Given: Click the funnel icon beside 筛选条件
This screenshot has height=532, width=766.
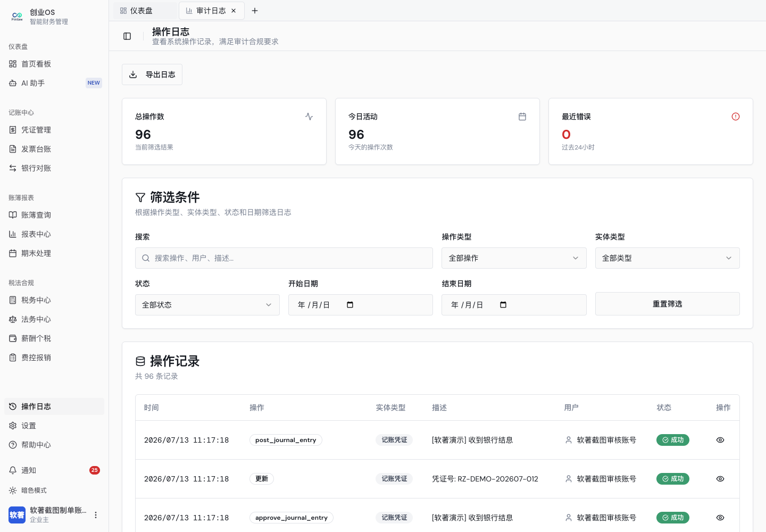Looking at the screenshot, I should pyautogui.click(x=140, y=197).
